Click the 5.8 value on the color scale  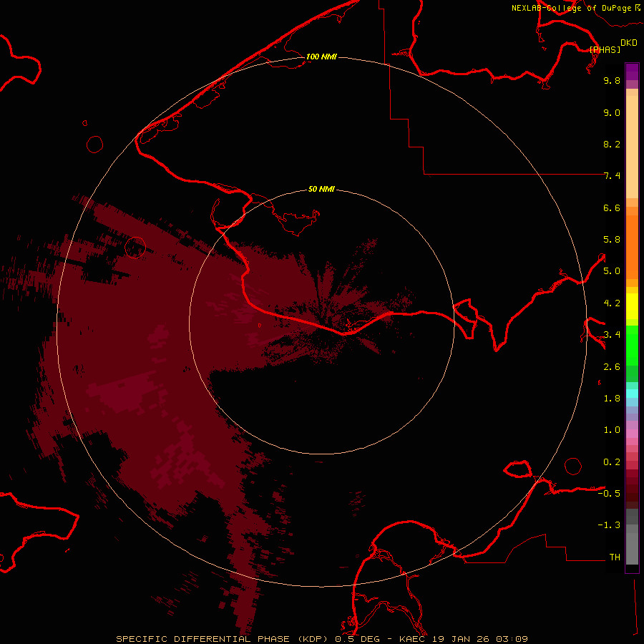pos(612,240)
